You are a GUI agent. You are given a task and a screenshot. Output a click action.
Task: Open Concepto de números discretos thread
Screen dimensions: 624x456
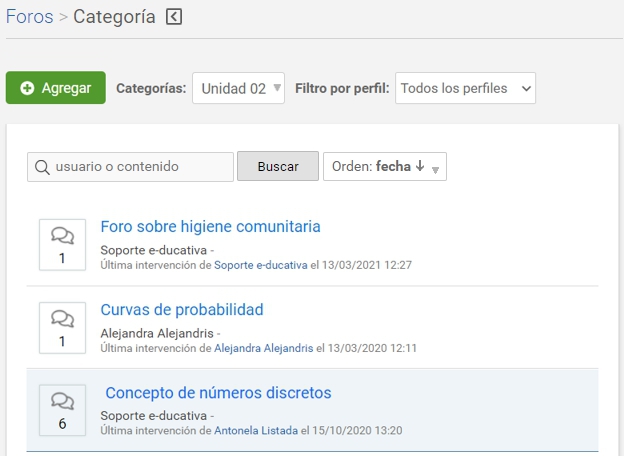click(x=218, y=393)
